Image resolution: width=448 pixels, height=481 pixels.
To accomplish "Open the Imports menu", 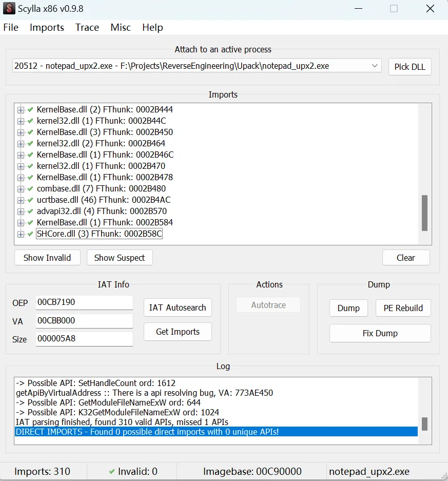I will [47, 28].
